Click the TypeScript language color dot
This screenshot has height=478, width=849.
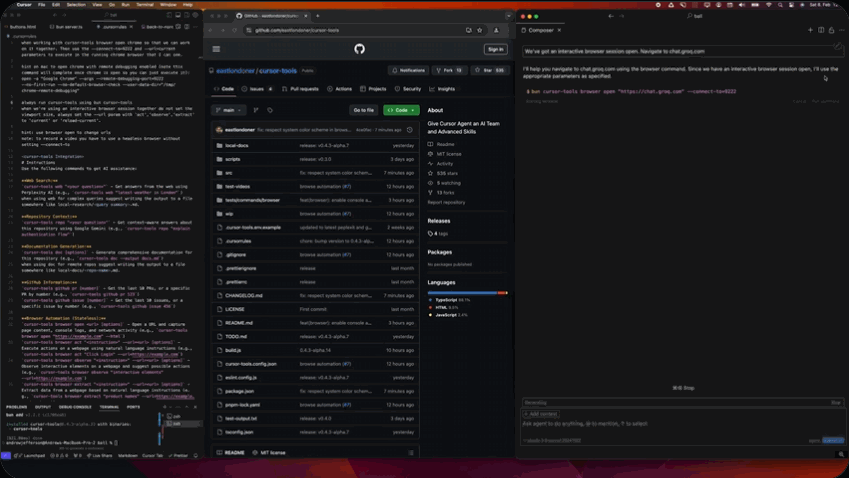point(430,300)
